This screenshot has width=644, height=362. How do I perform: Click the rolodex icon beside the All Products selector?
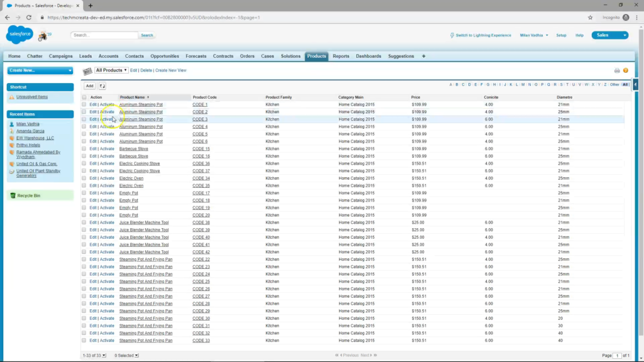pyautogui.click(x=87, y=70)
